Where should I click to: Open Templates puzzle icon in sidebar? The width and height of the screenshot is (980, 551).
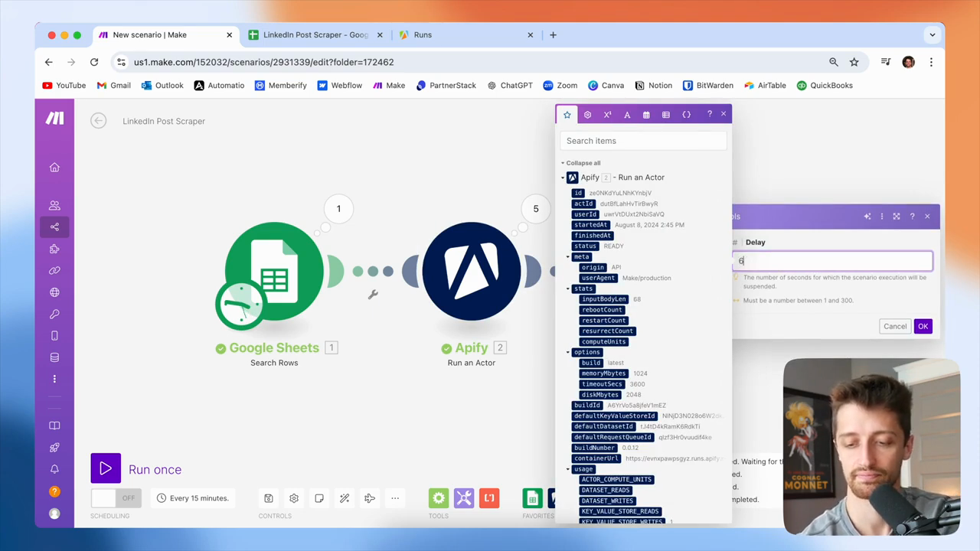pos(54,249)
